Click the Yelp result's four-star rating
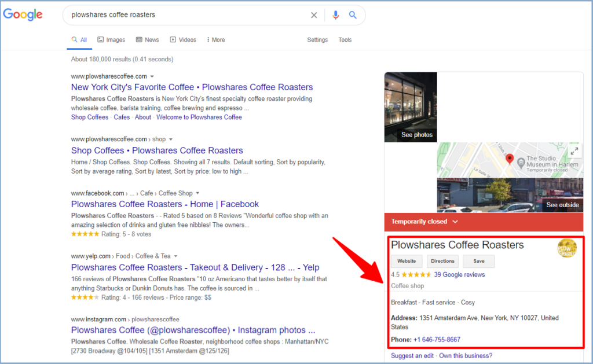The image size is (593, 364). pos(85,297)
